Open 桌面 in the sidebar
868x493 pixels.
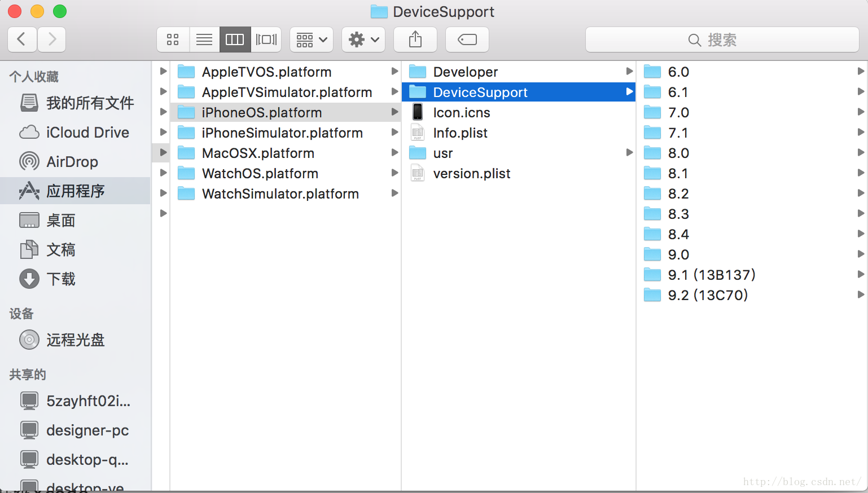point(76,220)
